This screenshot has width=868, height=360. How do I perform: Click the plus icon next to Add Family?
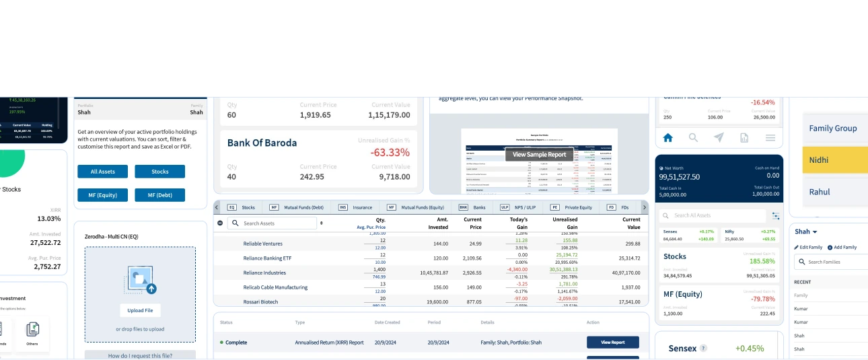pyautogui.click(x=830, y=248)
